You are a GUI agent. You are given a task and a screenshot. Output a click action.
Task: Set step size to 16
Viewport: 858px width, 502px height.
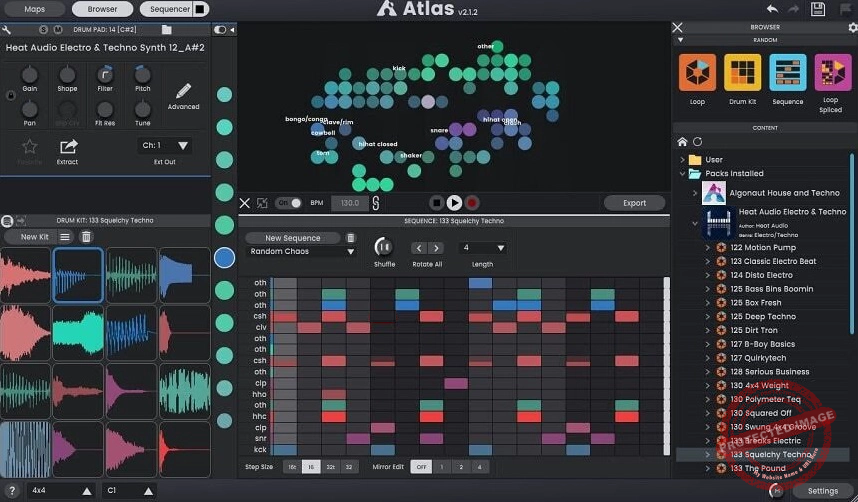[311, 467]
